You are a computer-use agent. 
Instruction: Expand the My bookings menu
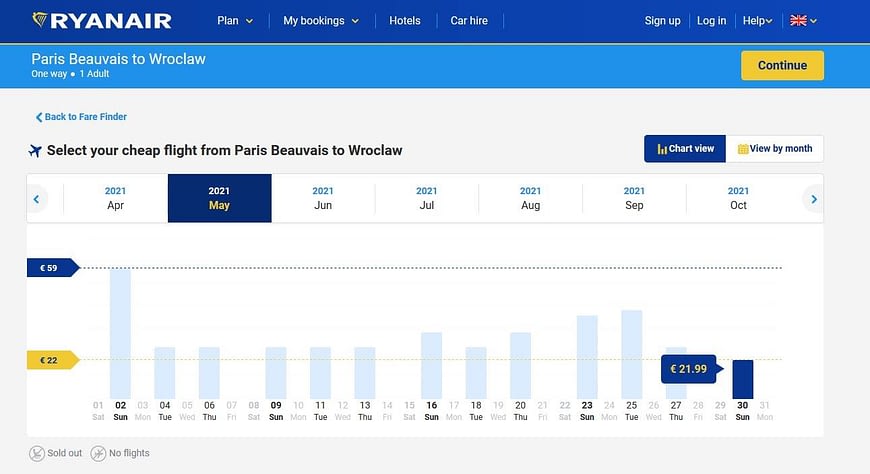click(321, 21)
